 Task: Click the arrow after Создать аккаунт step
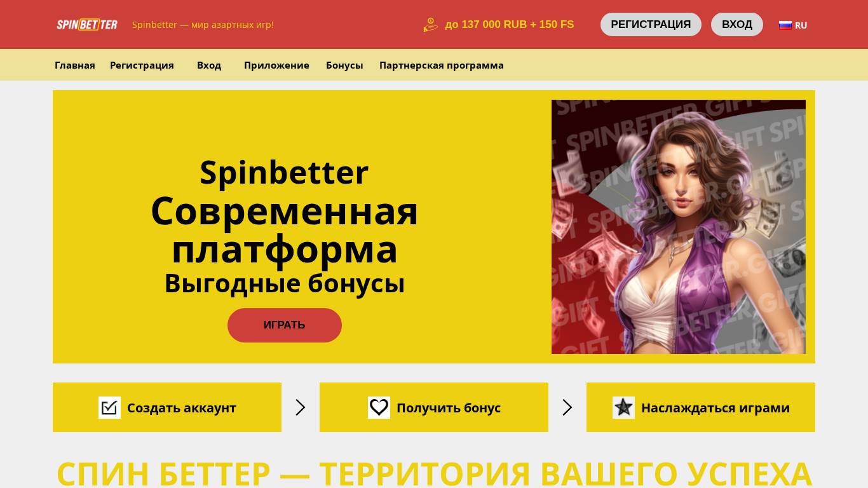tap(301, 407)
